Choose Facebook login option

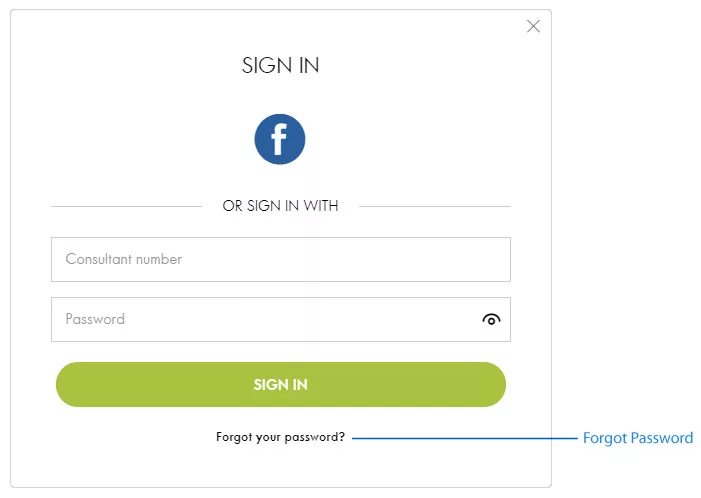[x=280, y=139]
